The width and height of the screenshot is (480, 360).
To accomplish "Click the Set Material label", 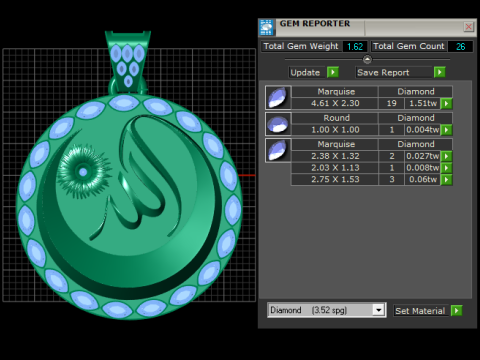I will click(x=420, y=311).
